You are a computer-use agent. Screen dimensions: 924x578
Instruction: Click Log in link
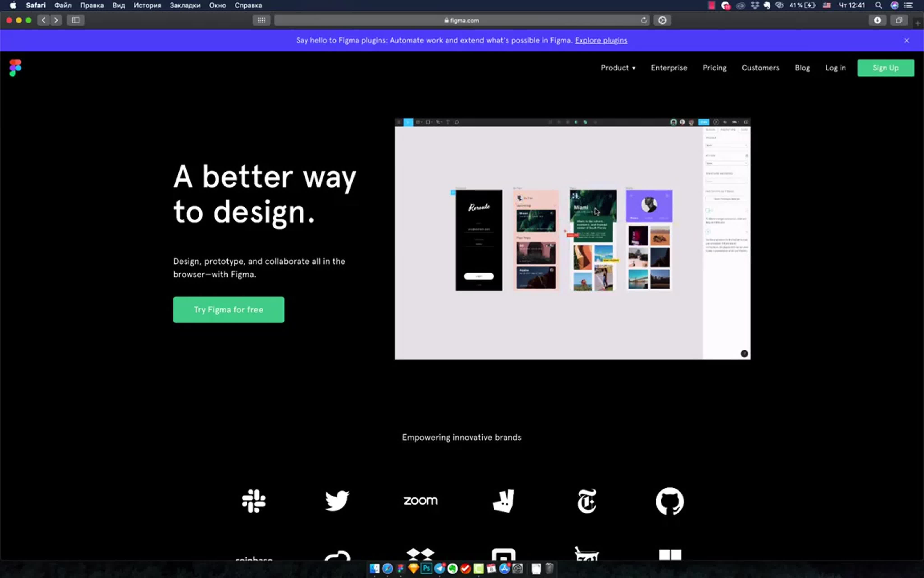click(835, 68)
